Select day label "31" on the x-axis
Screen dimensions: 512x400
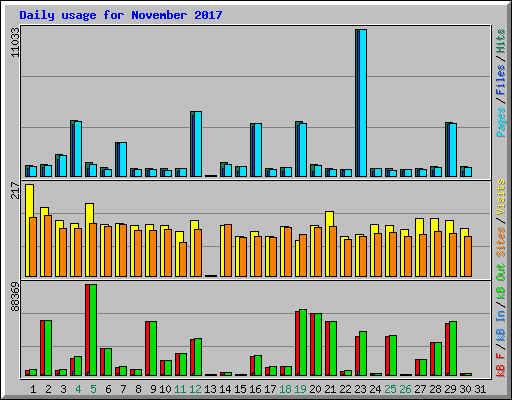coord(480,389)
